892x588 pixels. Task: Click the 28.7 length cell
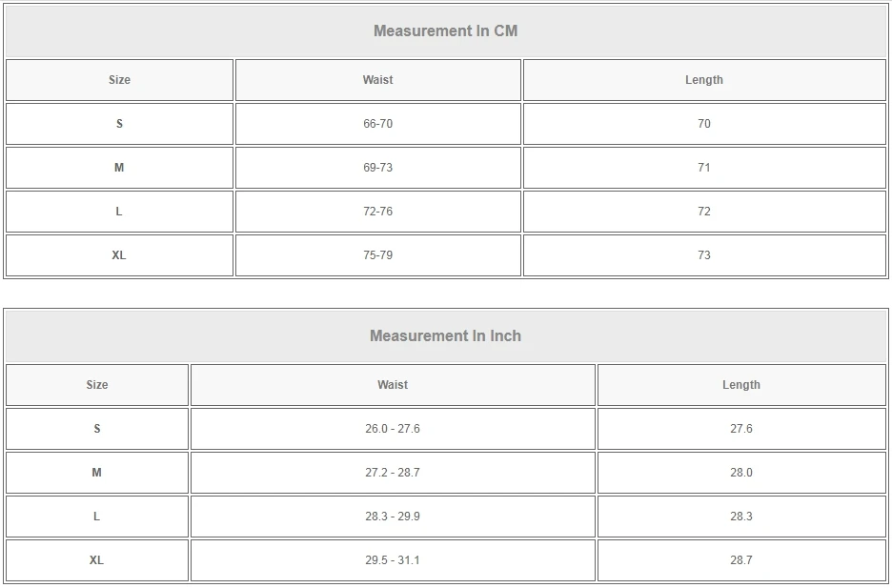pos(740,560)
